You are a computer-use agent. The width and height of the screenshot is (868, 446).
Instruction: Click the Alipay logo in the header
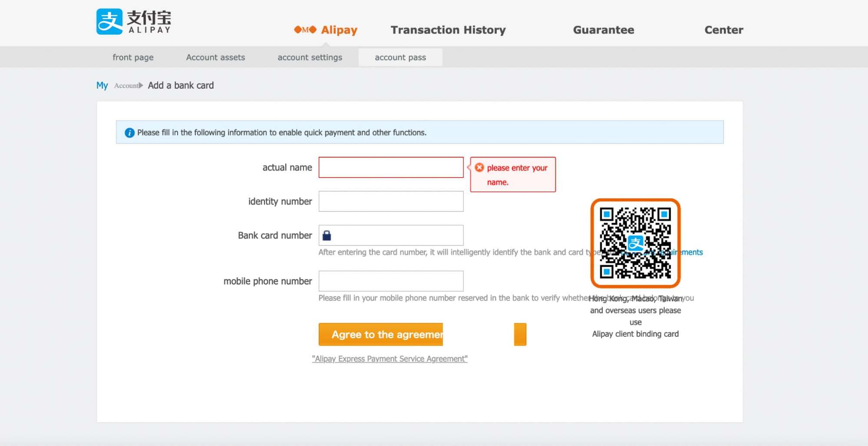tap(134, 22)
